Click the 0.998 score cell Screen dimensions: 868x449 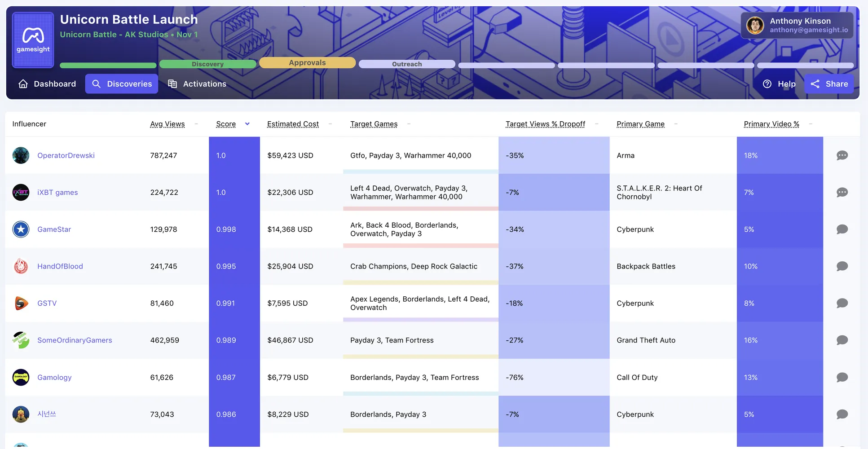234,229
